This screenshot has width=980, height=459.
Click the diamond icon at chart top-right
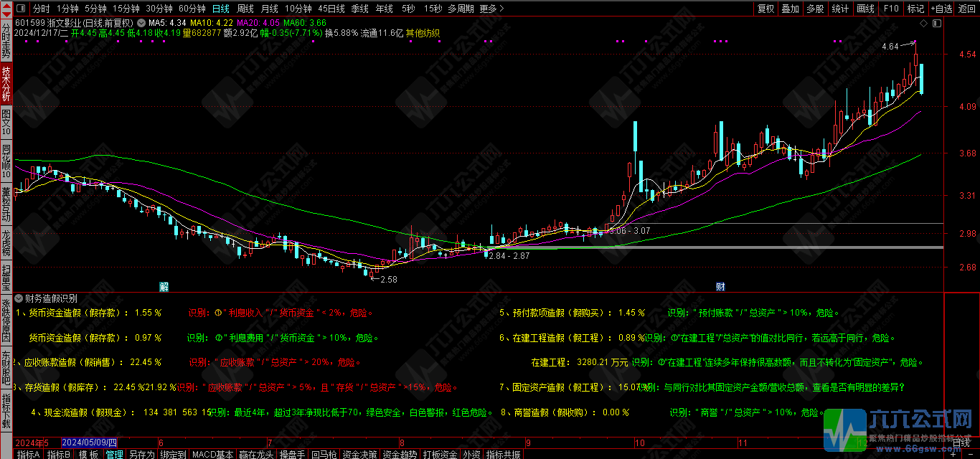924,24
